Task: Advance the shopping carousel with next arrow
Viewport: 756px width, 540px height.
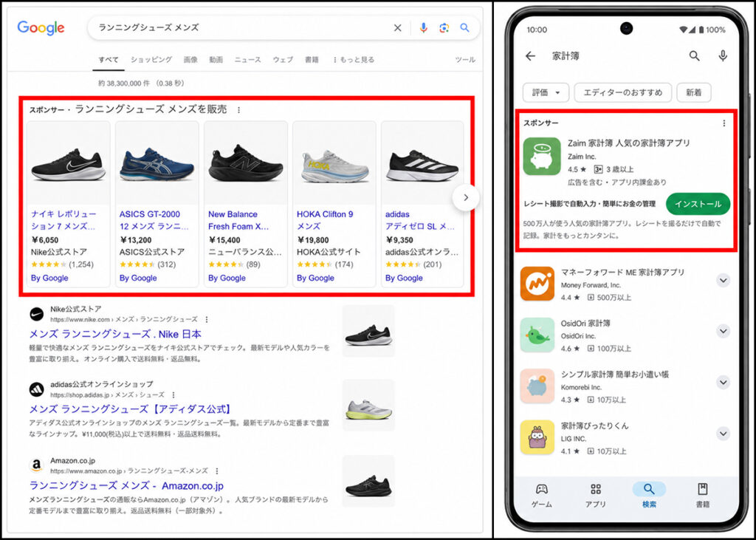Action: tap(466, 197)
